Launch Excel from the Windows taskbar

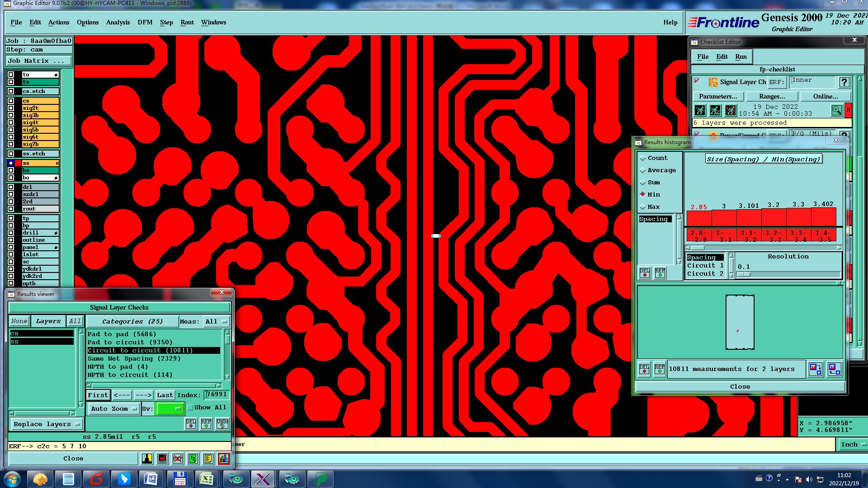coord(207,479)
